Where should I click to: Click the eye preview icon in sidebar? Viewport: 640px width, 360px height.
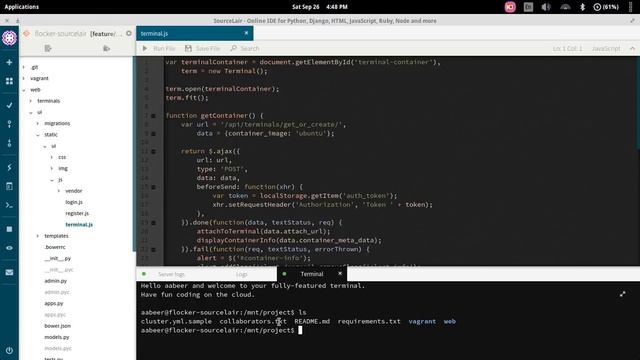(9, 248)
